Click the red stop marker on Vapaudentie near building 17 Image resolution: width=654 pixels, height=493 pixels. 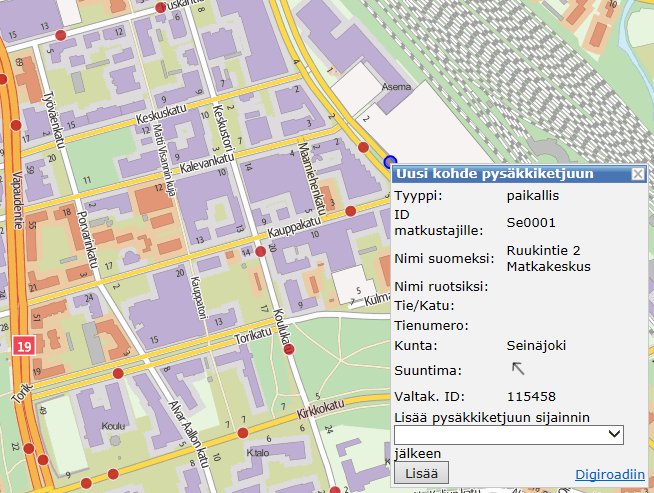(16, 125)
